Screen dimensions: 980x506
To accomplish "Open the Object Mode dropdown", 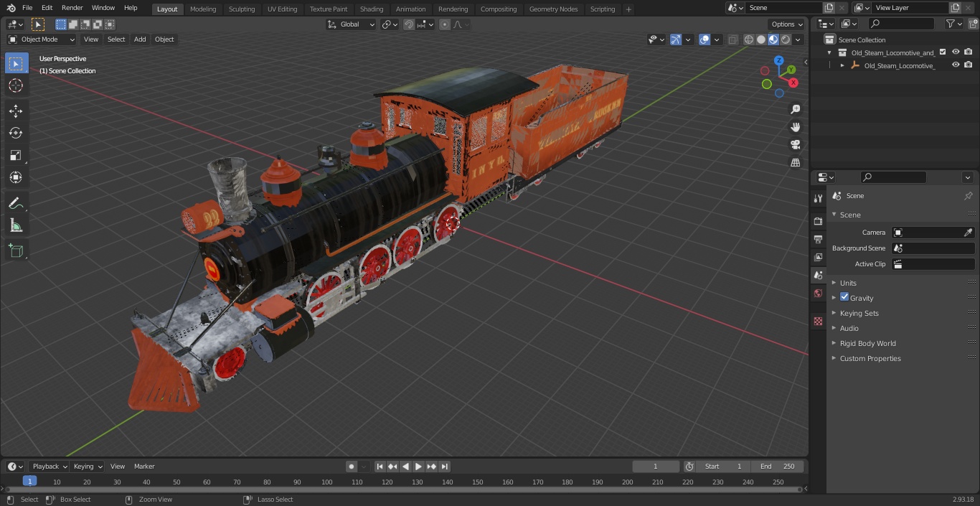I will [42, 39].
